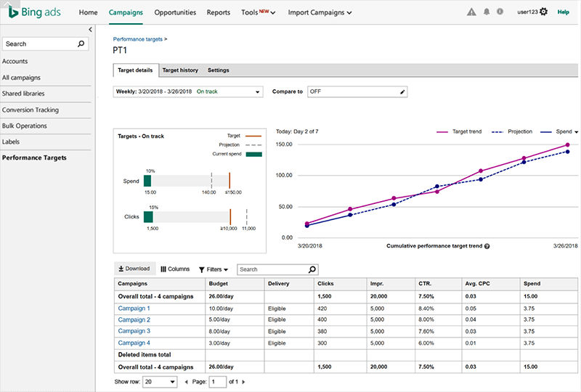
Task: Toggle the Spend series in chart legend
Action: [559, 131]
